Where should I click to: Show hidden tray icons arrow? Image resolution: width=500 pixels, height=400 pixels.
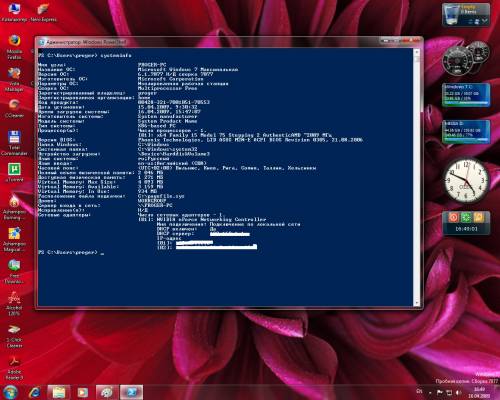pos(430,392)
